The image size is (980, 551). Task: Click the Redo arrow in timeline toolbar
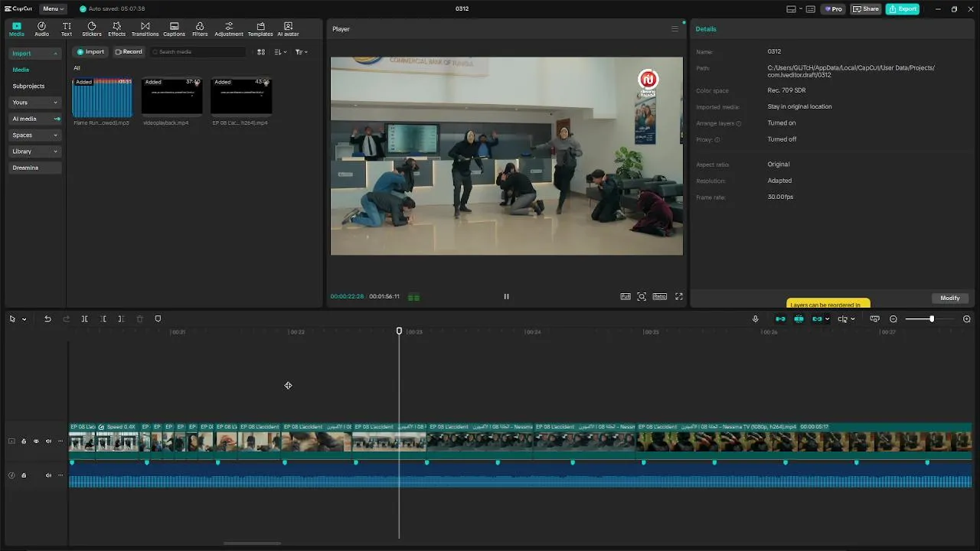pos(66,319)
